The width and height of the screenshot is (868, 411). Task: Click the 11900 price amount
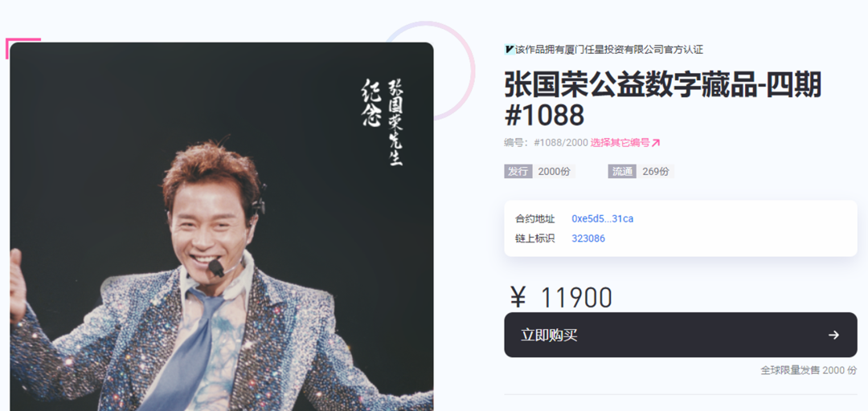coord(576,298)
